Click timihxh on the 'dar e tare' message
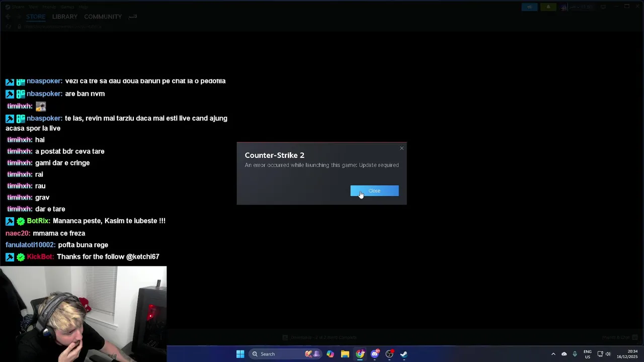Viewport: 644px width, 362px height. pyautogui.click(x=20, y=209)
